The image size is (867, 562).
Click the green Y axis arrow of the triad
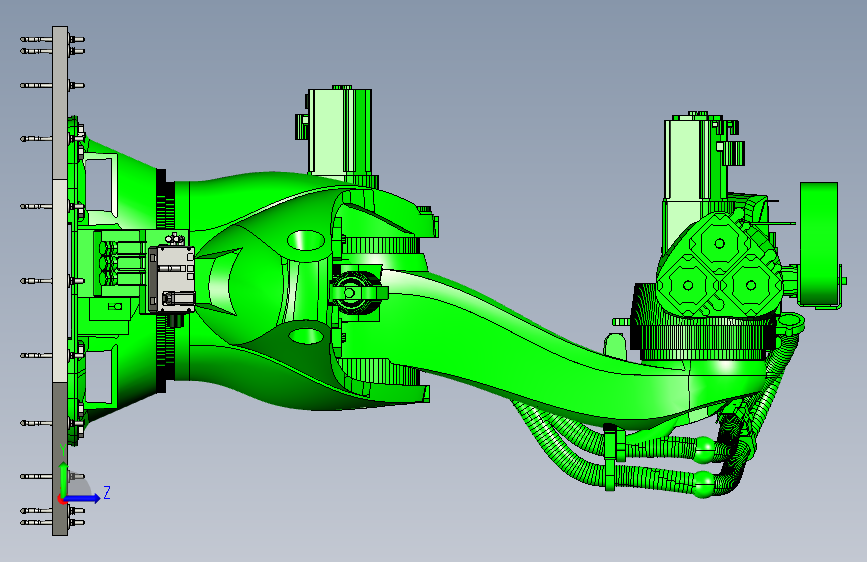(x=64, y=480)
